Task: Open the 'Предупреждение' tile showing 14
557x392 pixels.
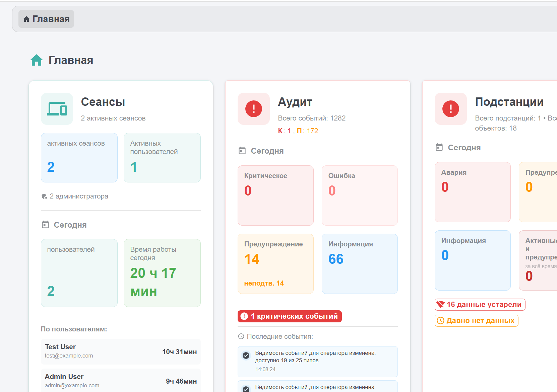Action: coord(275,264)
